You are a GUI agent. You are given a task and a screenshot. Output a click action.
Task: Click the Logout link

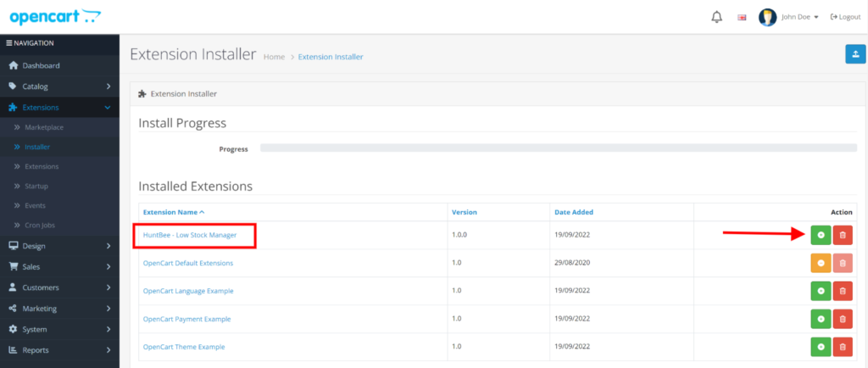point(845,17)
